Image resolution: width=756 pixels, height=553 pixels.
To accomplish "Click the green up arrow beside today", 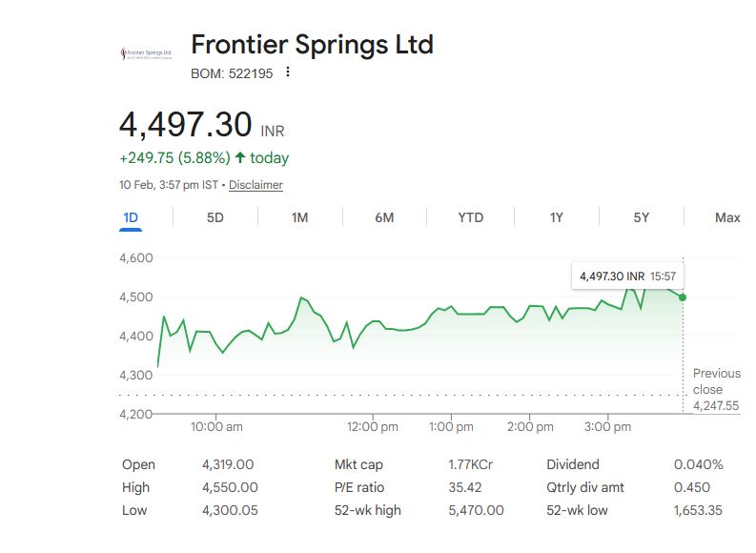I will 240,157.
